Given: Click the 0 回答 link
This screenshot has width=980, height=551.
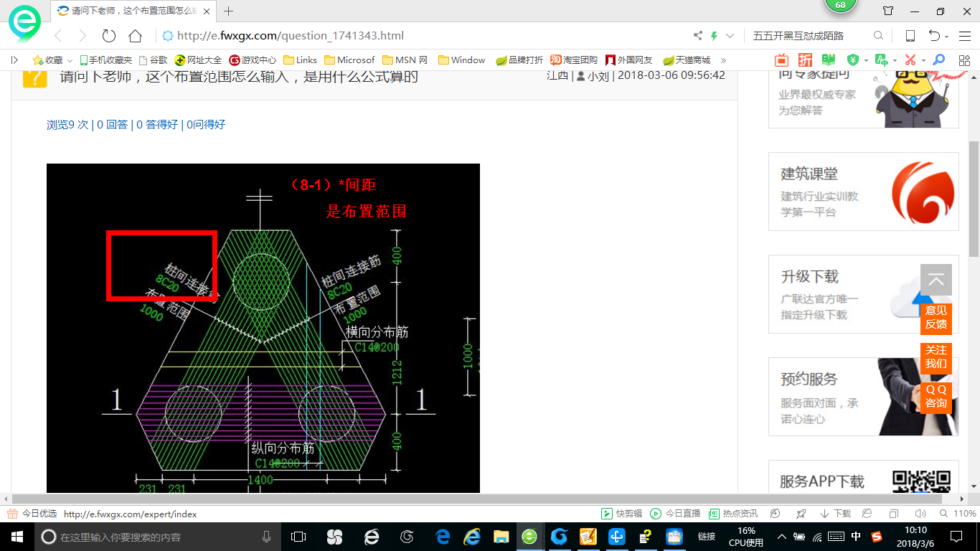Looking at the screenshot, I should [x=112, y=124].
